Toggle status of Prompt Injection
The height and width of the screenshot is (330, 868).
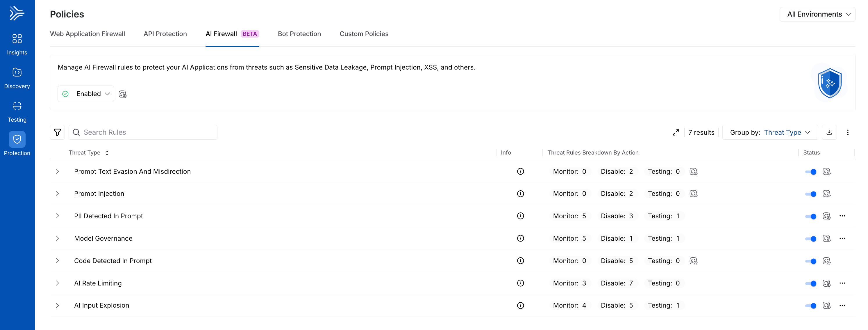[811, 194]
